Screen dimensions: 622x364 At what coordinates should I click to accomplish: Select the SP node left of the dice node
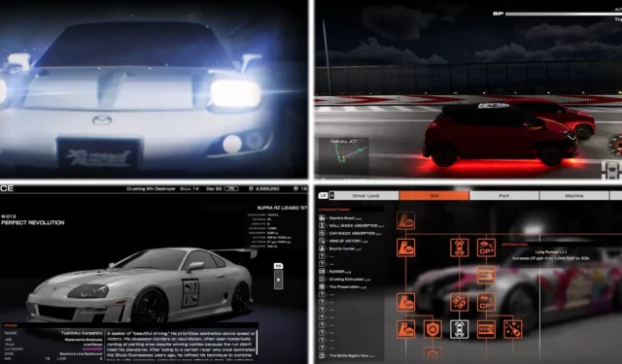point(406,302)
